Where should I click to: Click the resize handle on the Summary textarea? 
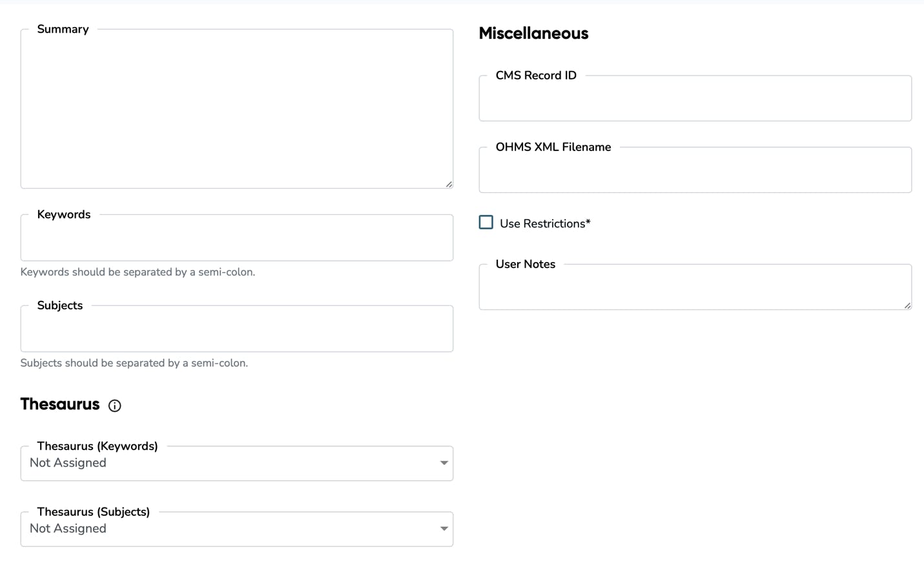click(448, 185)
